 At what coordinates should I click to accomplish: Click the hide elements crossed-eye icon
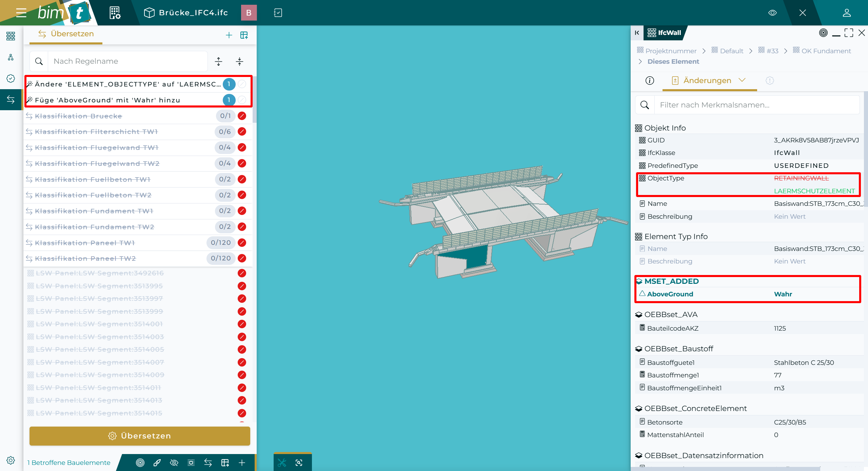(174, 463)
